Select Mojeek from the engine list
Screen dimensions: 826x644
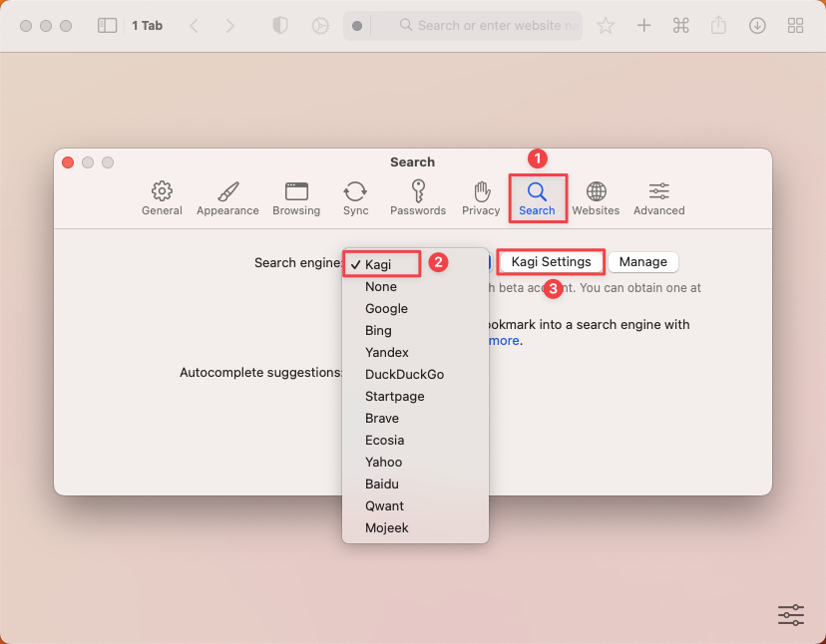tap(387, 528)
